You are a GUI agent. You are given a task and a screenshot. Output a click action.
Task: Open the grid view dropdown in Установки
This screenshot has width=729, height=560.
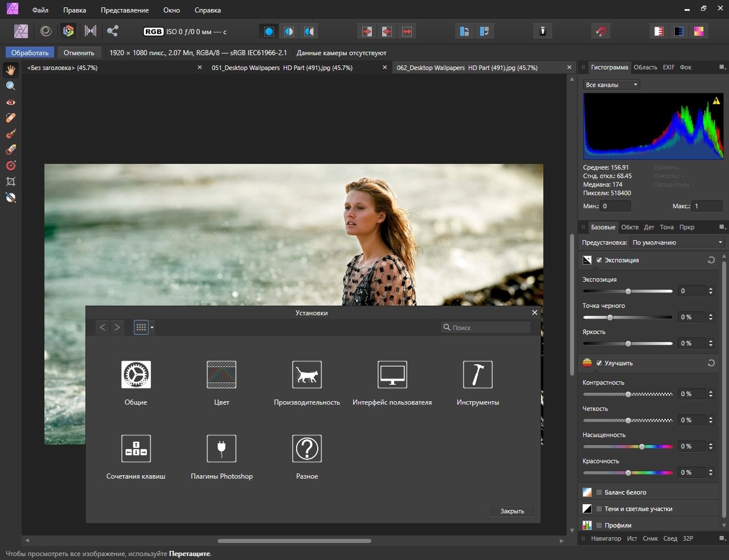pyautogui.click(x=152, y=328)
